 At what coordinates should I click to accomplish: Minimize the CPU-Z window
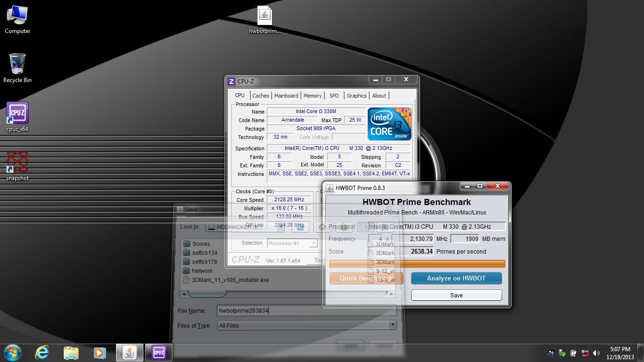click(376, 80)
